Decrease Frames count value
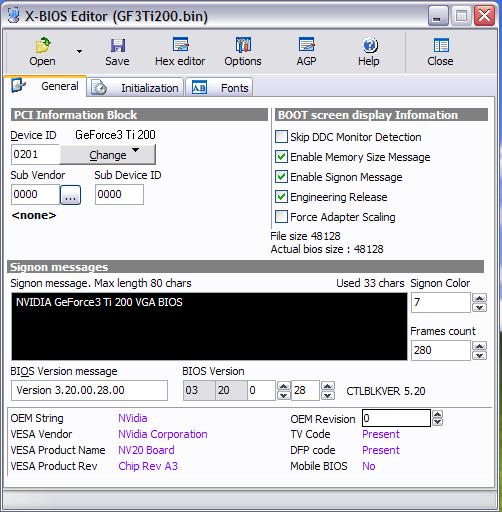502x512 pixels. coord(480,355)
